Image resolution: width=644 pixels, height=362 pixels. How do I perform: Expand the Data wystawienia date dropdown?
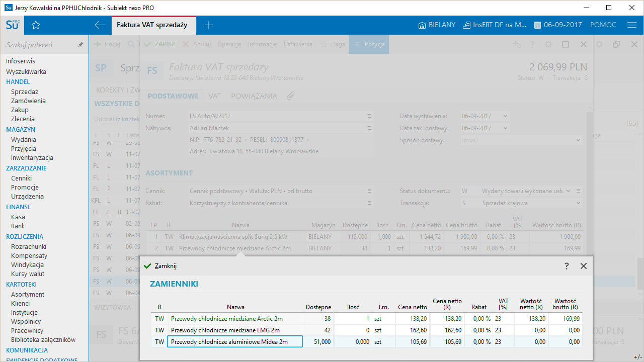(505, 116)
